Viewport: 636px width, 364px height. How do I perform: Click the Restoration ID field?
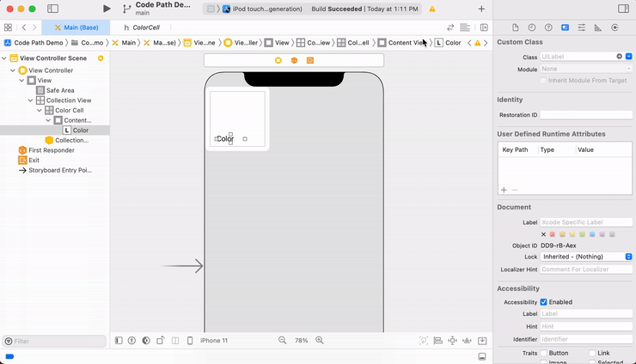(586, 115)
